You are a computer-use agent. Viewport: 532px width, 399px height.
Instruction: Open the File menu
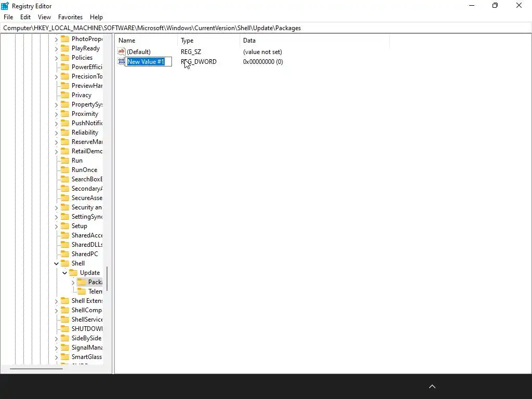click(x=8, y=17)
